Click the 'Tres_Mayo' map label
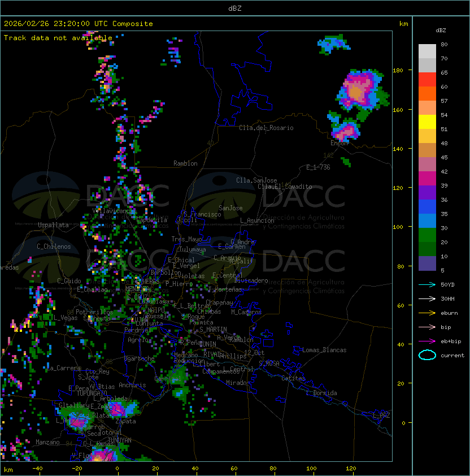Image resolution: width=470 pixels, height=476 pixels. (186, 239)
